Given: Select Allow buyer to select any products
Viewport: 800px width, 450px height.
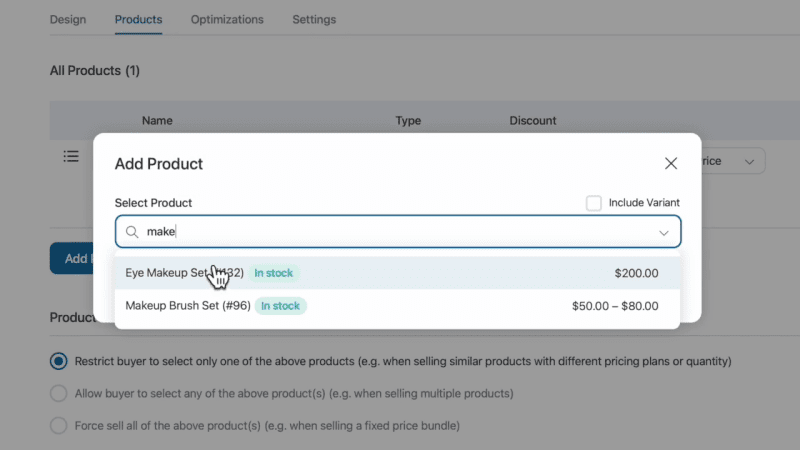Looking at the screenshot, I should [x=59, y=393].
